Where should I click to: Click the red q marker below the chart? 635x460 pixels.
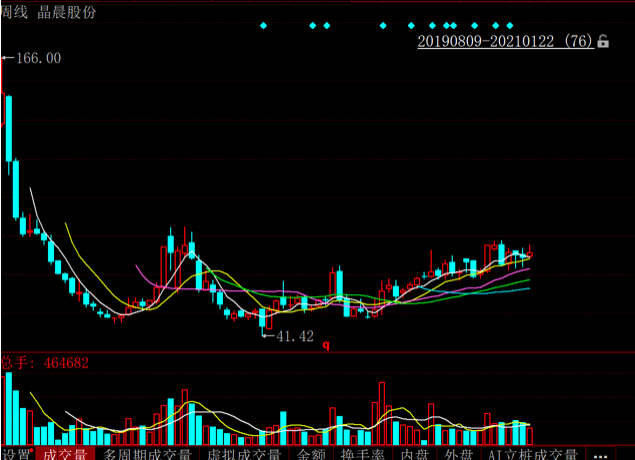pos(326,345)
